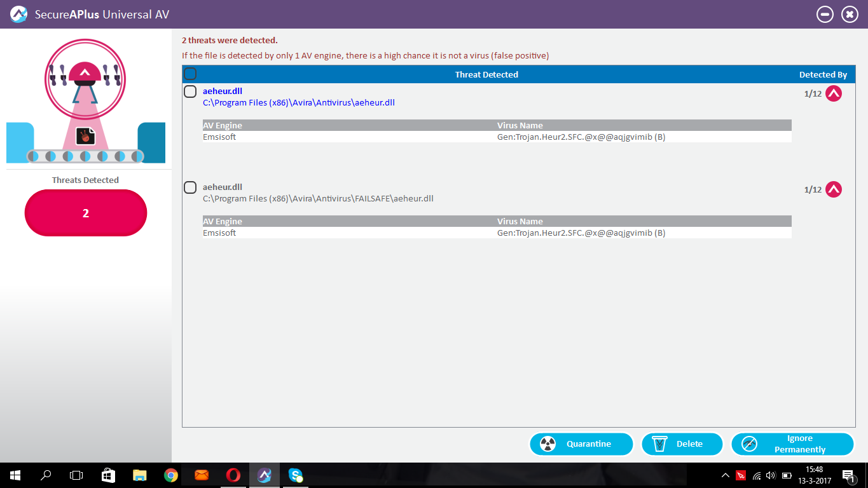This screenshot has height=488, width=868.
Task: Click the 1/12 count for the FAILSAFE threat
Action: coord(813,189)
